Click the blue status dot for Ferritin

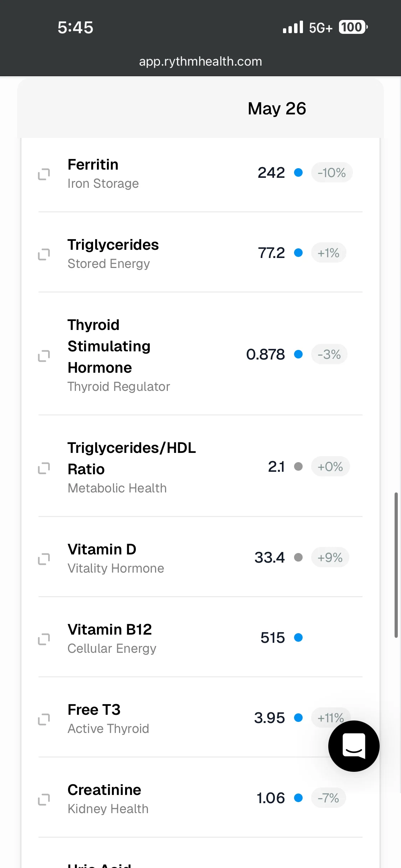(x=298, y=172)
